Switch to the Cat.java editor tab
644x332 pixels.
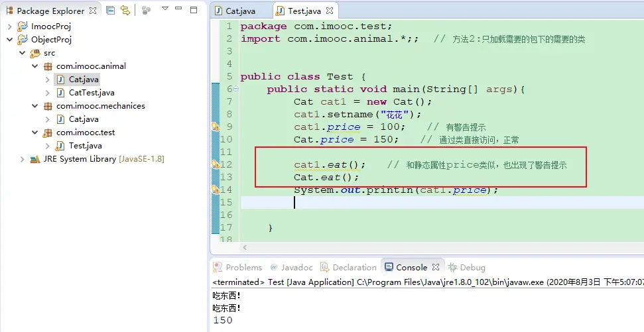coord(239,11)
